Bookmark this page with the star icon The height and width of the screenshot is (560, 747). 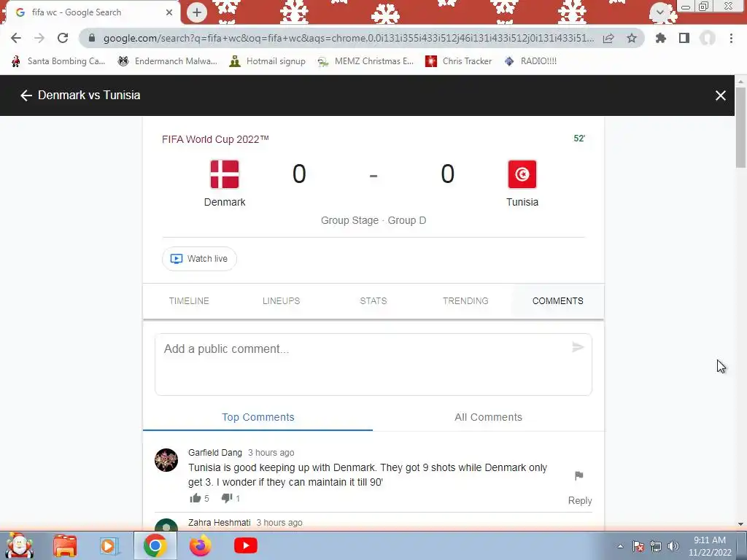[x=632, y=38]
